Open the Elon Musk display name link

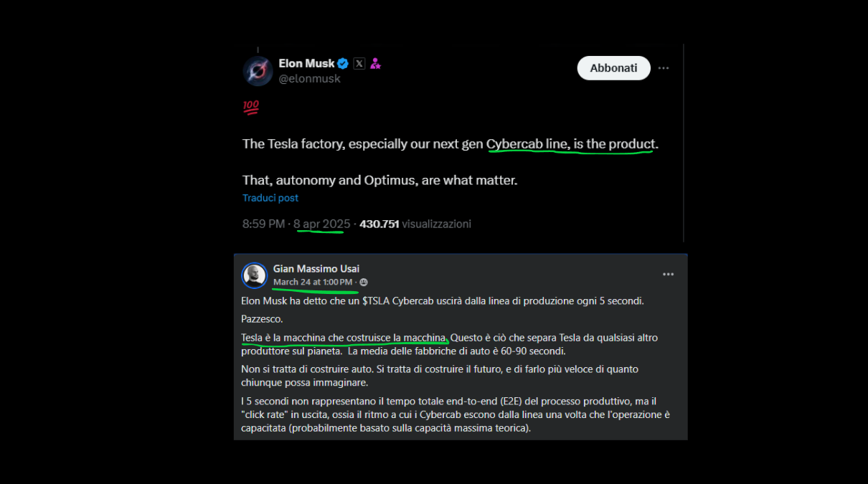306,64
